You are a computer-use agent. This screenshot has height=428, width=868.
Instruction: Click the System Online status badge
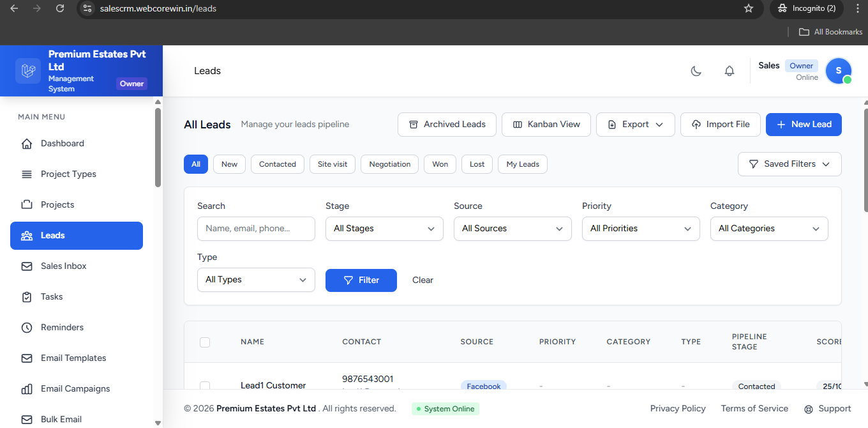(x=445, y=409)
